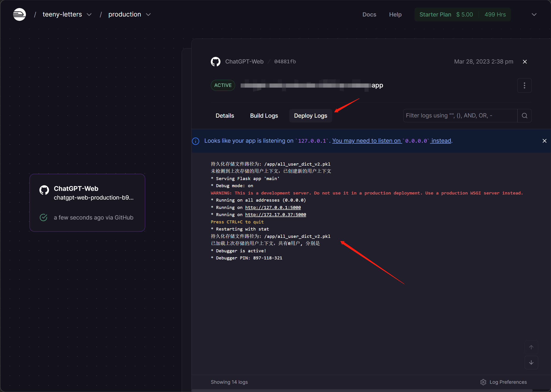Open the production environment label
Image resolution: width=551 pixels, height=392 pixels.
click(125, 14)
